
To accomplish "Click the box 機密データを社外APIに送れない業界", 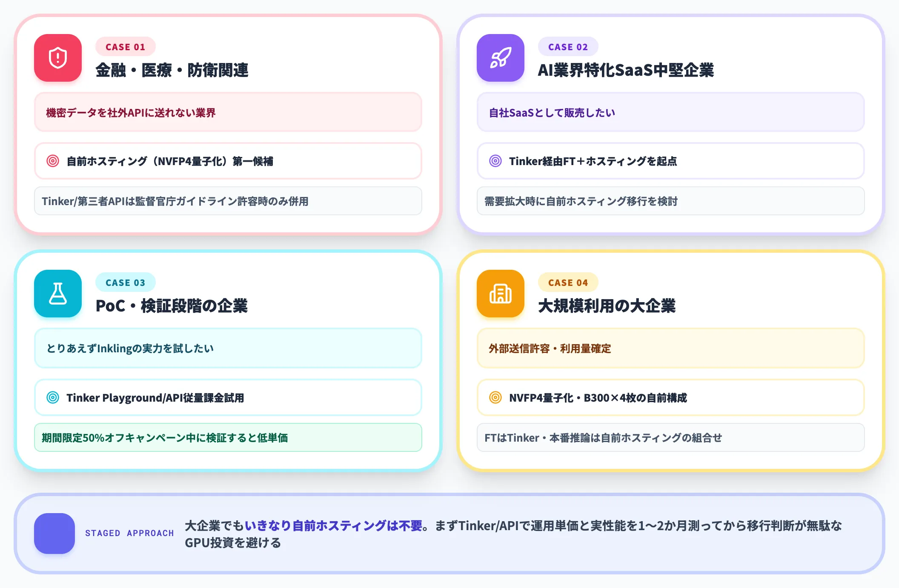I will coord(228,112).
